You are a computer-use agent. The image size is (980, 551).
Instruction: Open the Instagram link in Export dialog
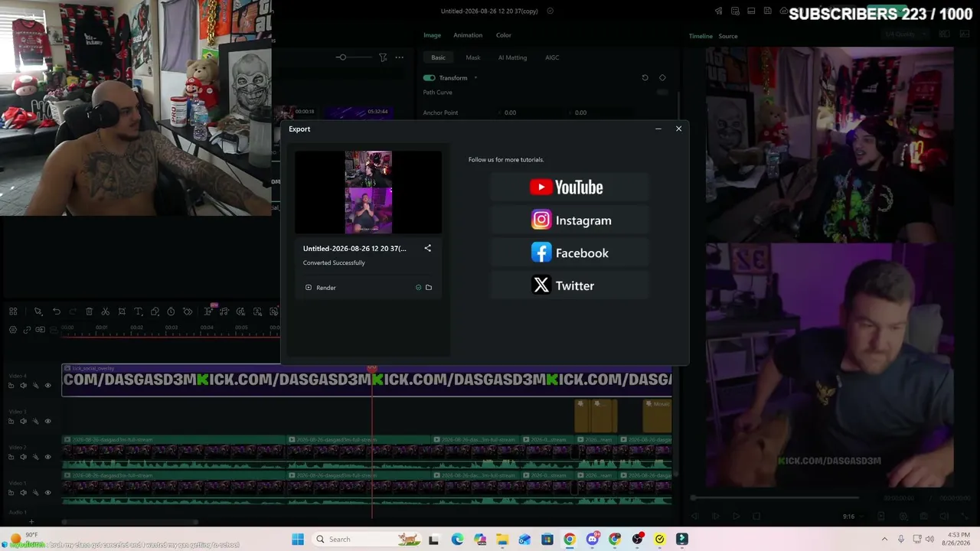pyautogui.click(x=571, y=220)
